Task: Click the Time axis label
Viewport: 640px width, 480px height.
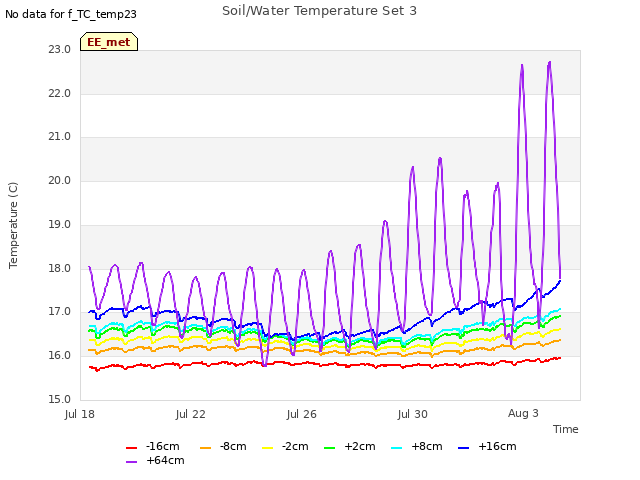Action: click(566, 429)
